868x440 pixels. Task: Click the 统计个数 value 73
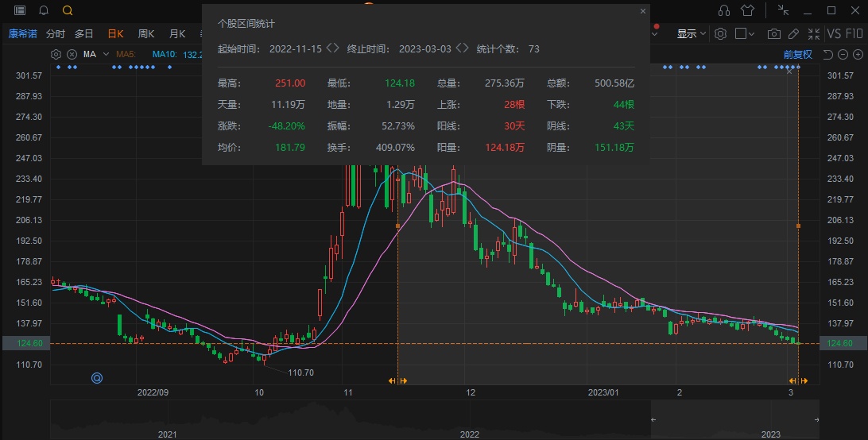pyautogui.click(x=533, y=48)
